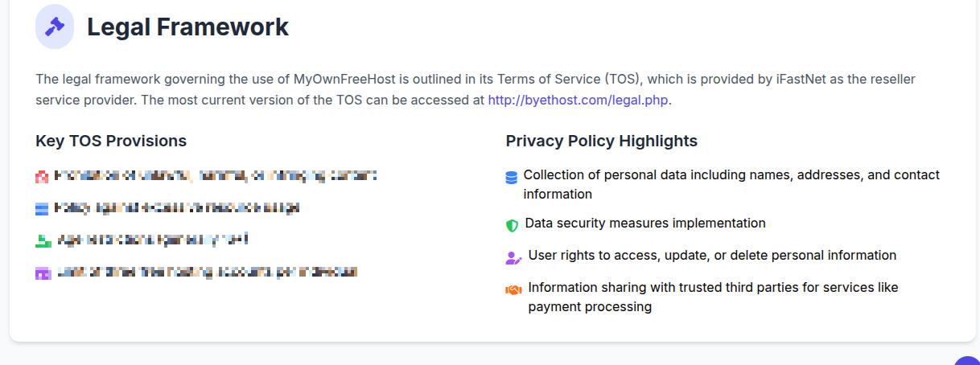Click the red icon of the first TOS provision
Viewport: 980px width, 365px height.
click(x=43, y=177)
